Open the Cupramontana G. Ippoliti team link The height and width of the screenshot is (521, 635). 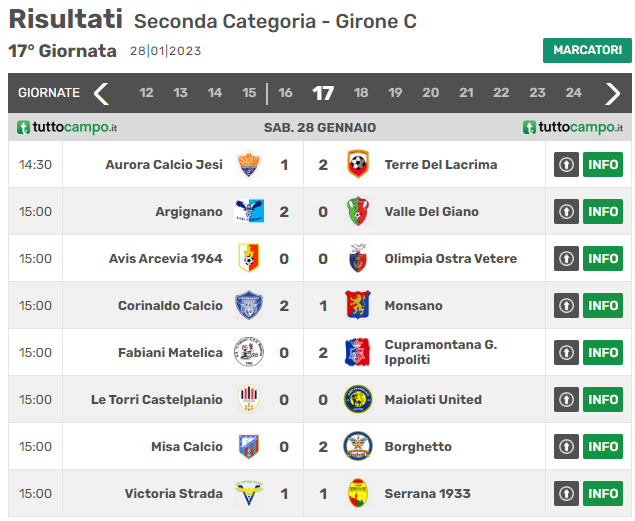[x=441, y=352]
